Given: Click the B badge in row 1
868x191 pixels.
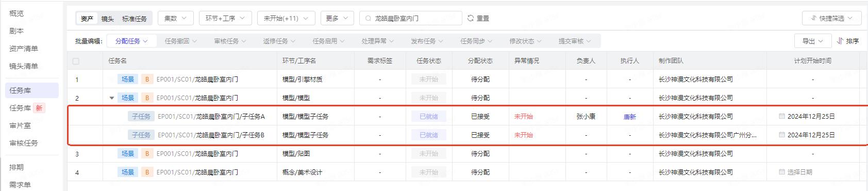Looking at the screenshot, I should tap(147, 79).
